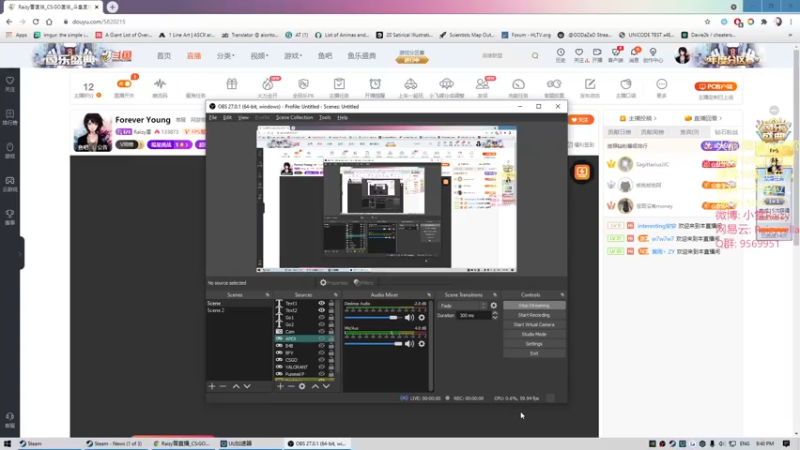Open the Windows Start button

tap(7, 443)
